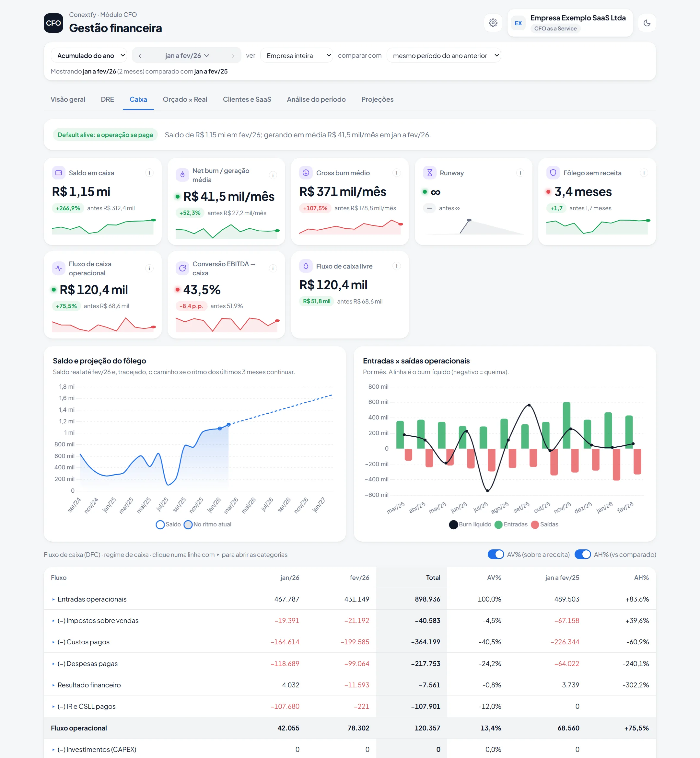
Task: Open the Acumulado do ano dropdown
Action: [89, 56]
